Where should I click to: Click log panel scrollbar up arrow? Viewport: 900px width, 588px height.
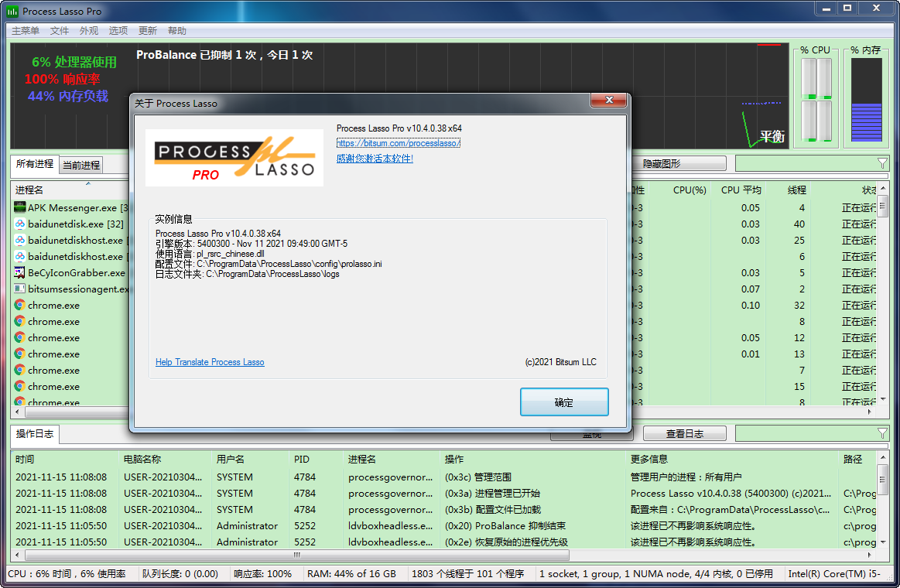click(883, 457)
